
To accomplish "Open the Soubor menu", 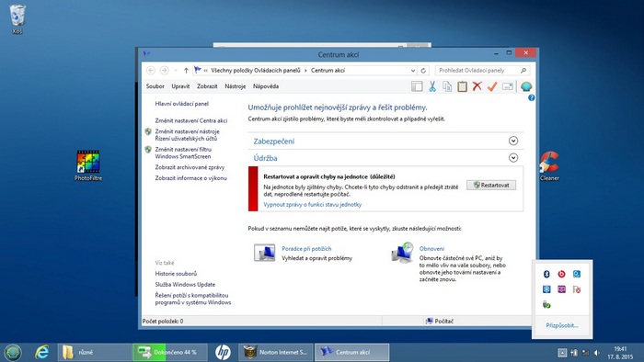I will pyautogui.click(x=155, y=86).
